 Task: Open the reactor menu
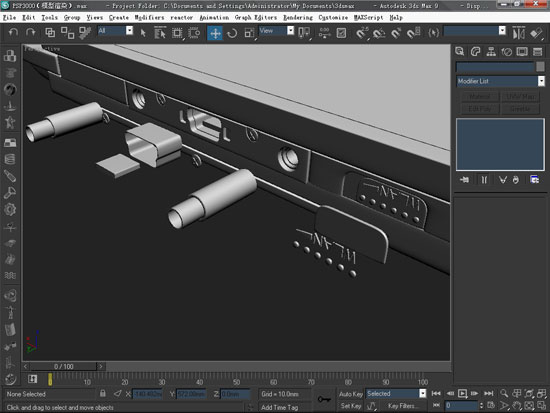pyautogui.click(x=181, y=18)
